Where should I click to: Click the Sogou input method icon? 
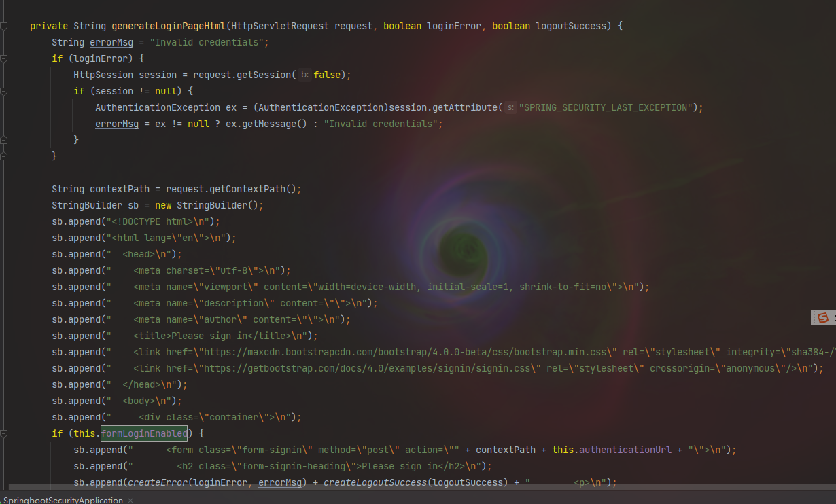point(822,318)
